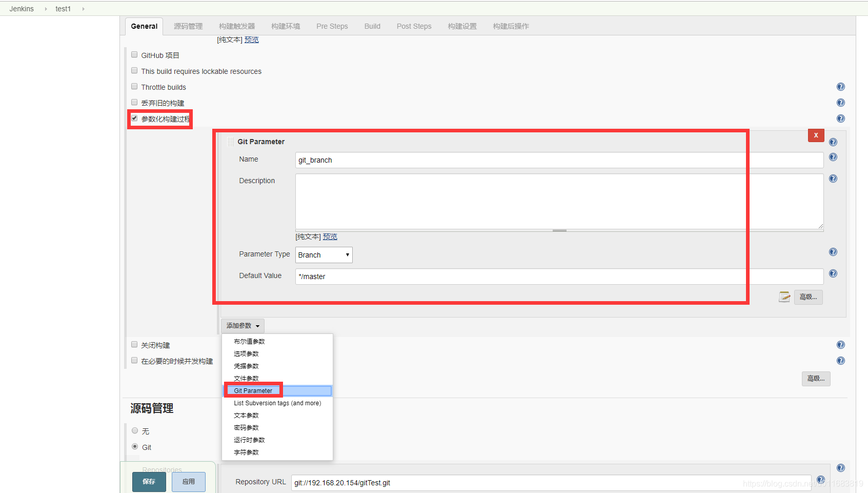Open Pre Steps tab

point(332,26)
